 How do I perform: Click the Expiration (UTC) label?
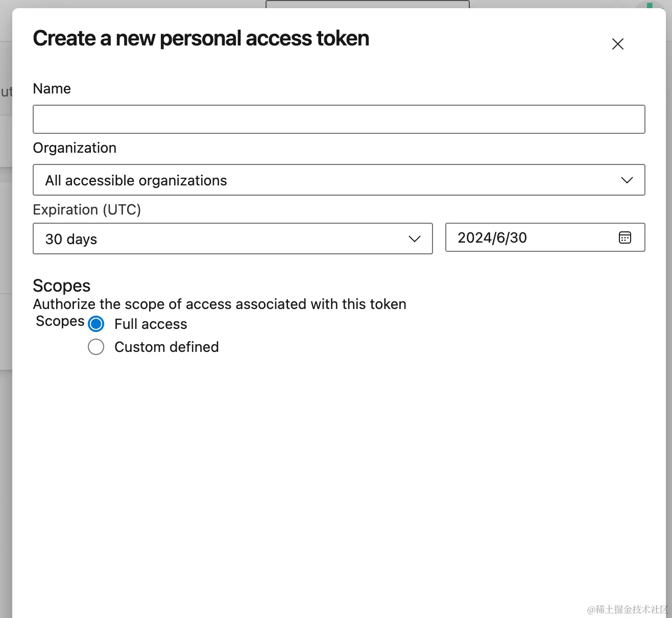point(87,210)
